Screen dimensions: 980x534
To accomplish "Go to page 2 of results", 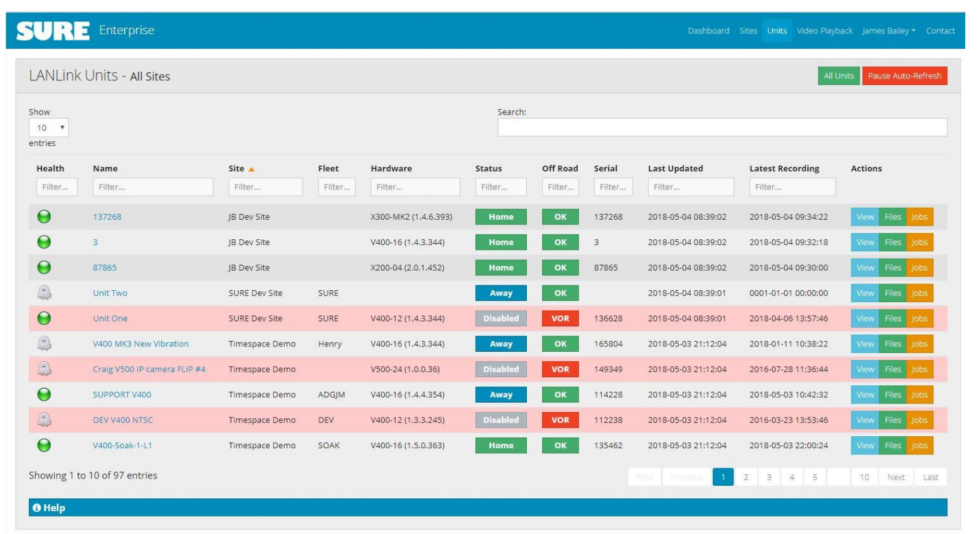I will tap(746, 477).
